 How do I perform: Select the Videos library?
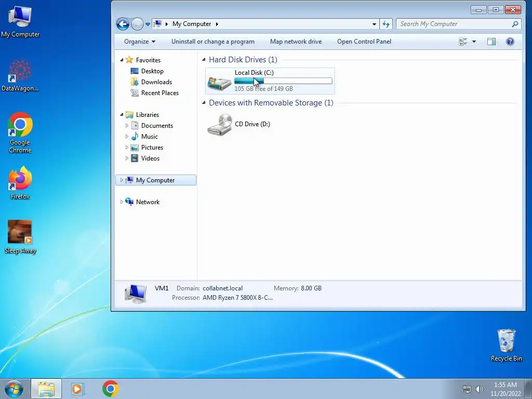point(150,158)
